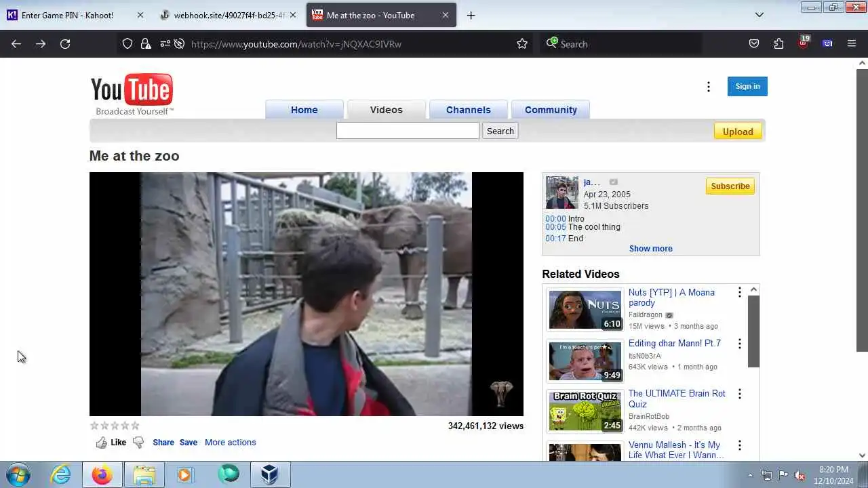Click the crossed-out autoplay blocked icon
The width and height of the screenshot is (868, 488).
(x=179, y=44)
